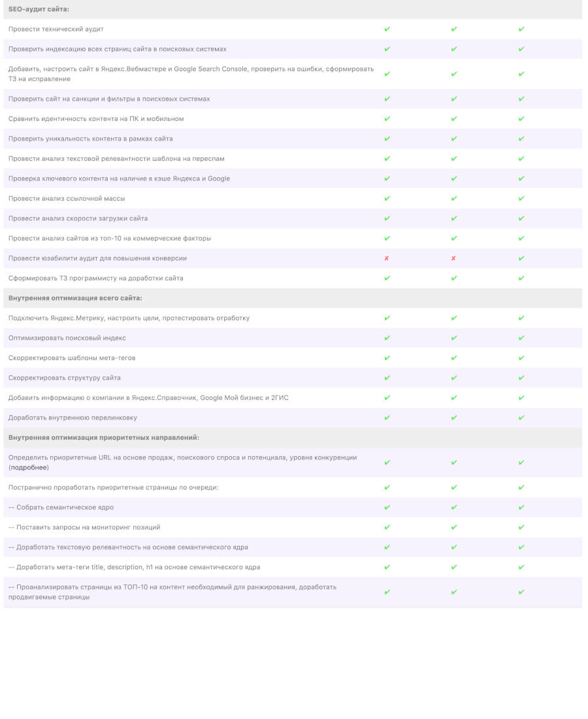The height and width of the screenshot is (719, 588).
Task: Click 'Скорректировать шаблоны мета-тегов' row text
Action: coord(72,358)
